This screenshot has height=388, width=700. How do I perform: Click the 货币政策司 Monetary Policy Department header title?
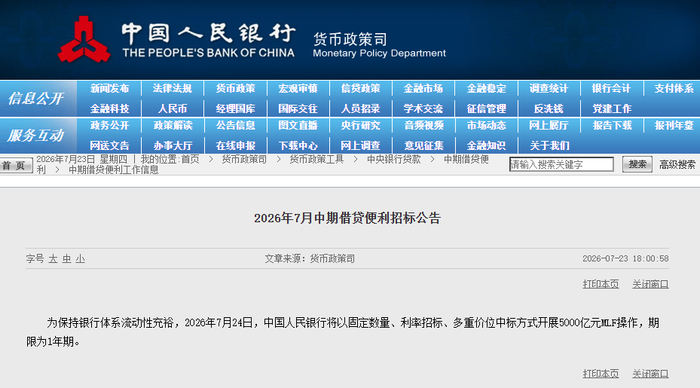[379, 46]
